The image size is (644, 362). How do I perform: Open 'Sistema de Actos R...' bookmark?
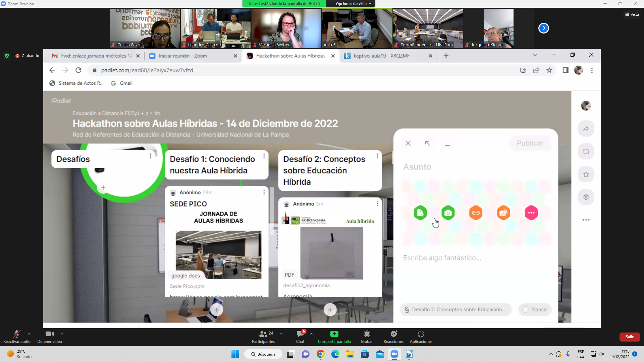pos(76,83)
